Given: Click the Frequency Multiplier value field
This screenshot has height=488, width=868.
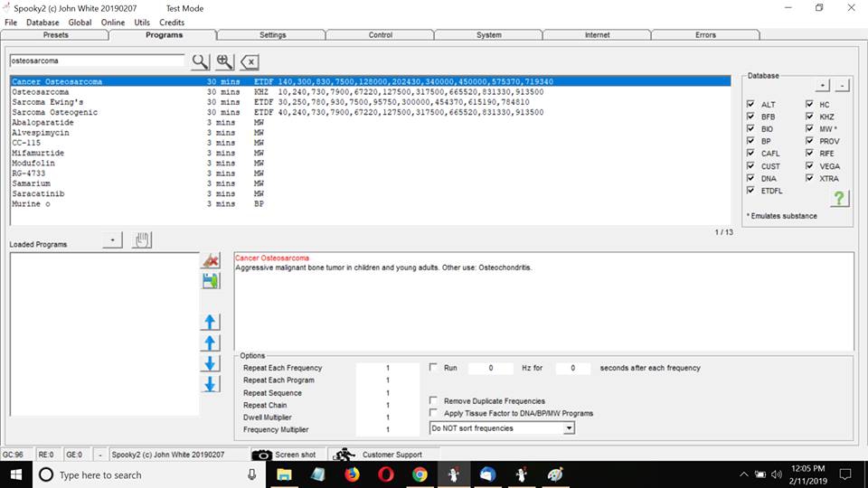Looking at the screenshot, I should click(x=388, y=430).
